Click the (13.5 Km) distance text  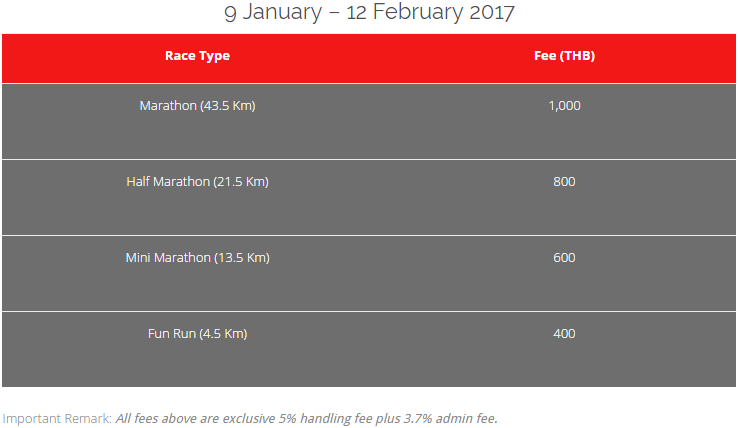[242, 258]
